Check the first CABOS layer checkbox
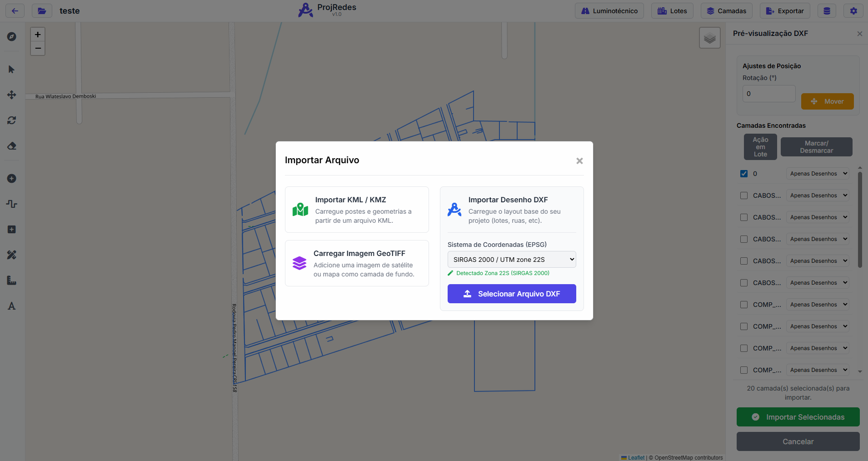 [x=744, y=195]
